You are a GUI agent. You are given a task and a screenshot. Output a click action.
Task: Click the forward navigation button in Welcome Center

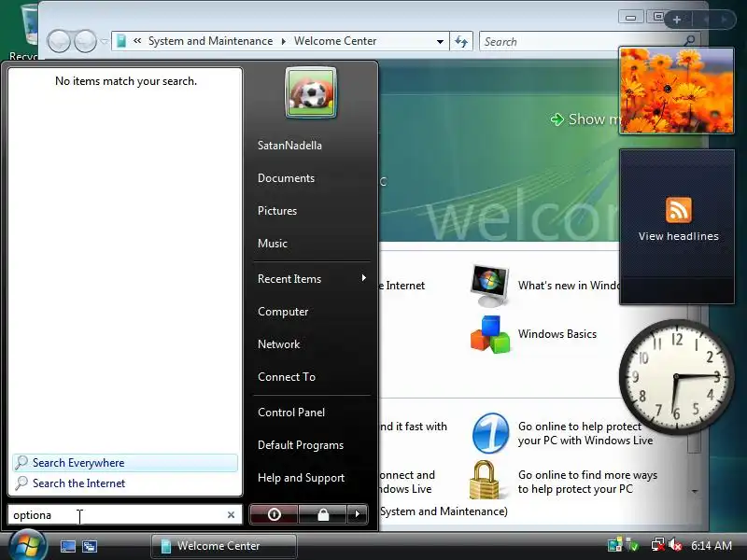click(x=85, y=41)
